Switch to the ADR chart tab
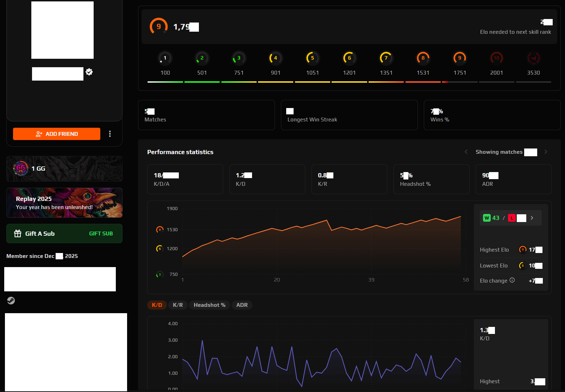The image size is (565, 392). tap(242, 305)
